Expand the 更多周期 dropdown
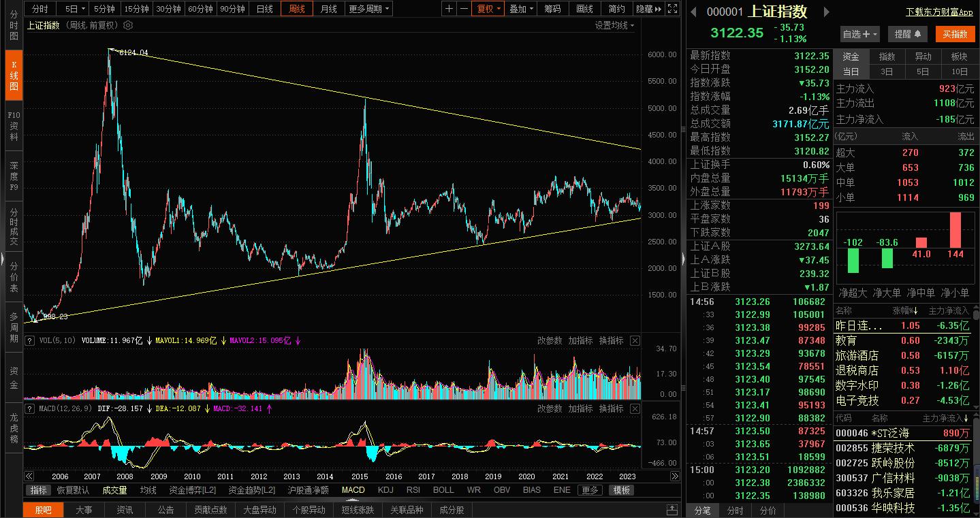Viewport: 980px width, 518px height. 368,9
